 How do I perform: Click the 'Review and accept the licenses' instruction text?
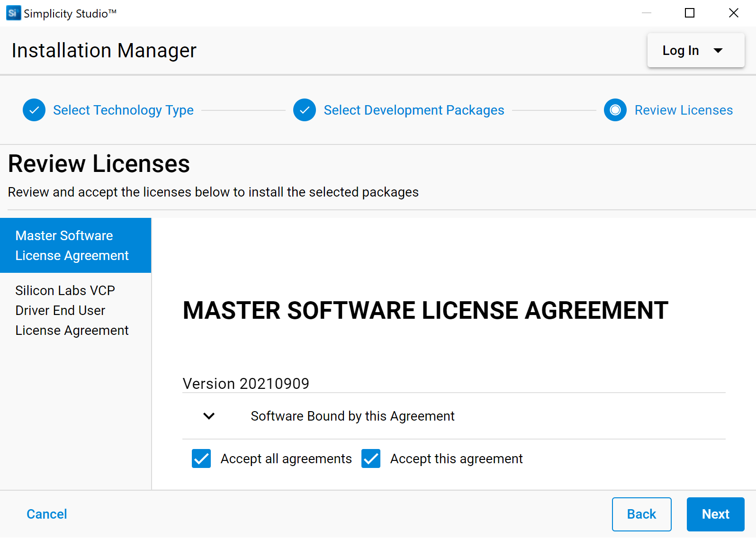213,192
